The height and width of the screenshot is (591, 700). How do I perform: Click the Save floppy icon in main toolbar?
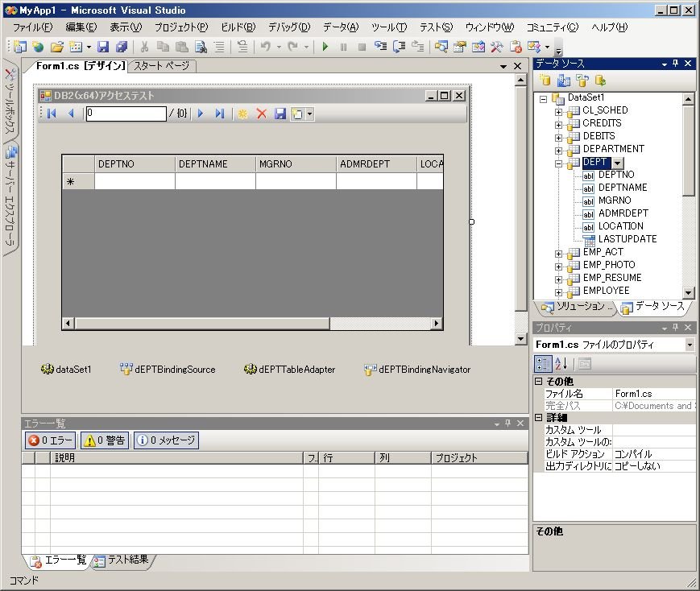tap(103, 47)
